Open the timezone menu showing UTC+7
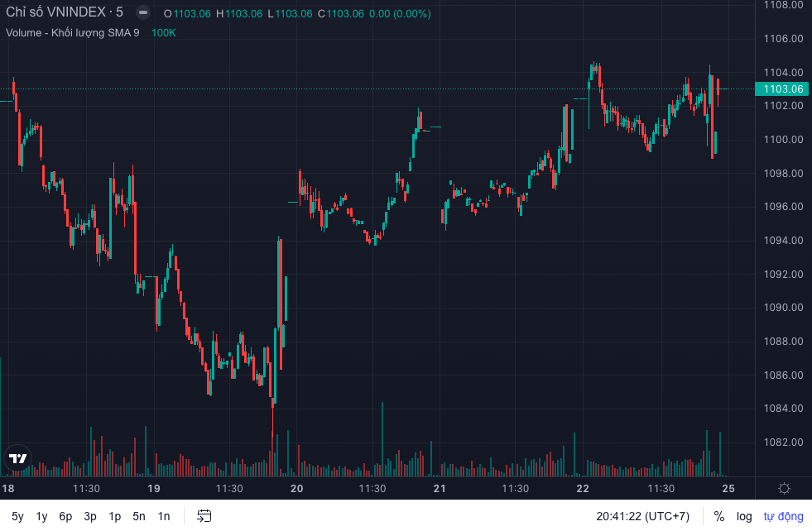This screenshot has height=531, width=812. click(642, 516)
